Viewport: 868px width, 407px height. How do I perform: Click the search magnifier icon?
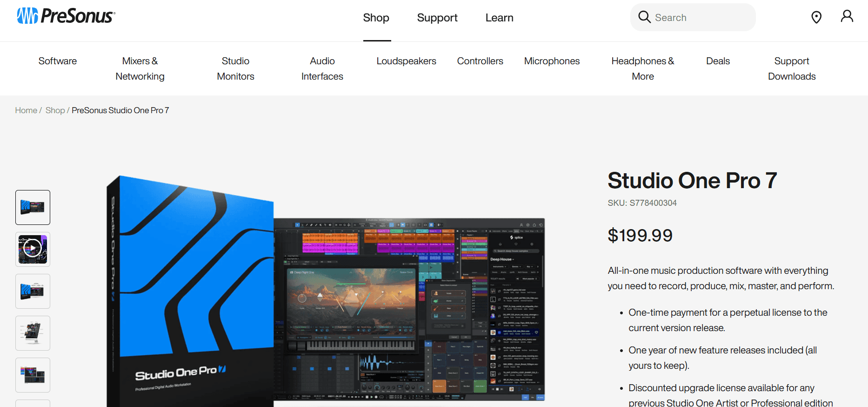click(644, 17)
